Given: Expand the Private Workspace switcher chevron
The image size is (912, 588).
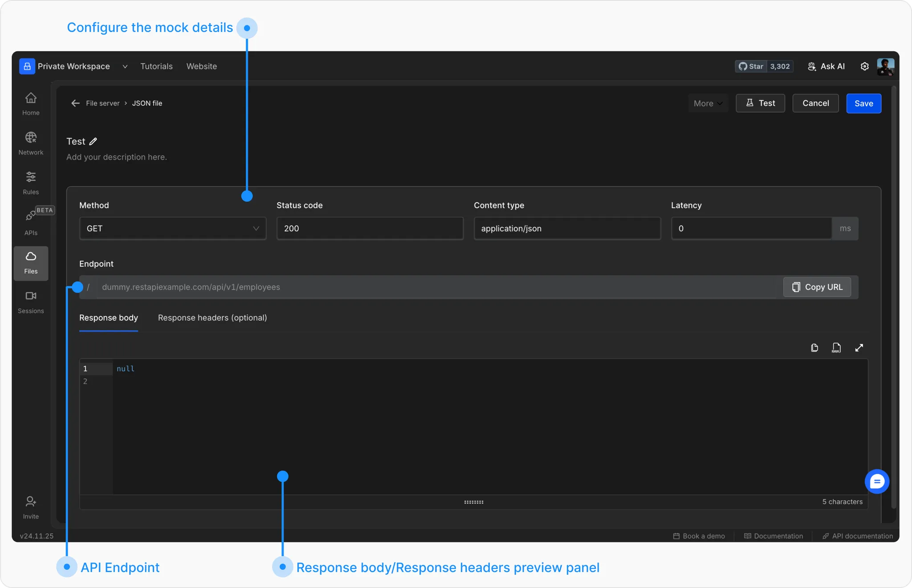Looking at the screenshot, I should tap(125, 66).
